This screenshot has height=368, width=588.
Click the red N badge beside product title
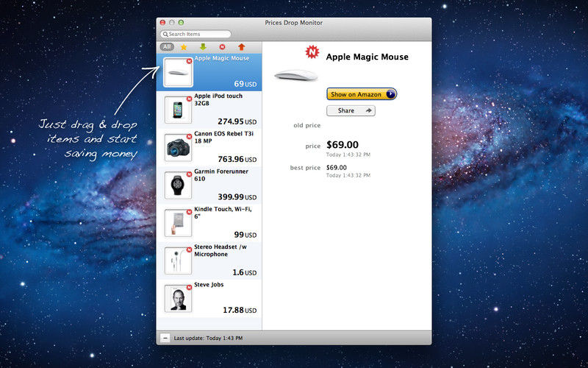[312, 52]
